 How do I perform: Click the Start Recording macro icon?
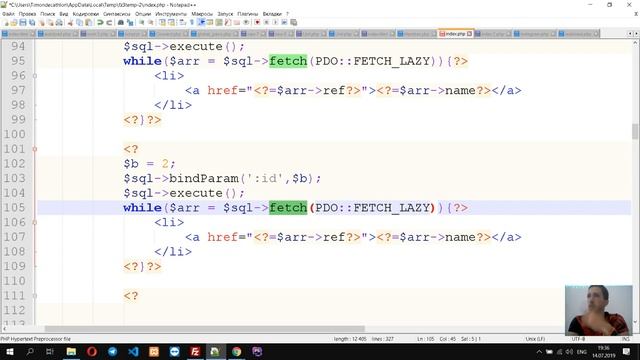tap(257, 22)
